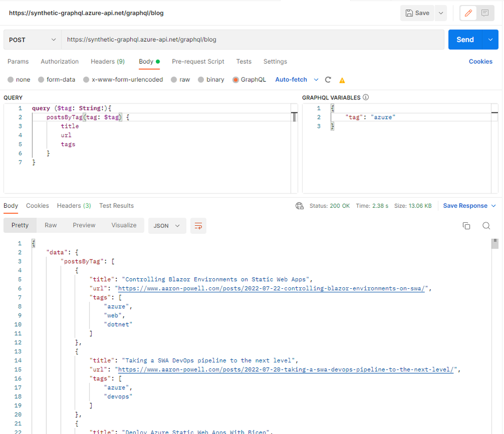Click the network globe icon
Screen dimensions: 504x434
coord(300,206)
